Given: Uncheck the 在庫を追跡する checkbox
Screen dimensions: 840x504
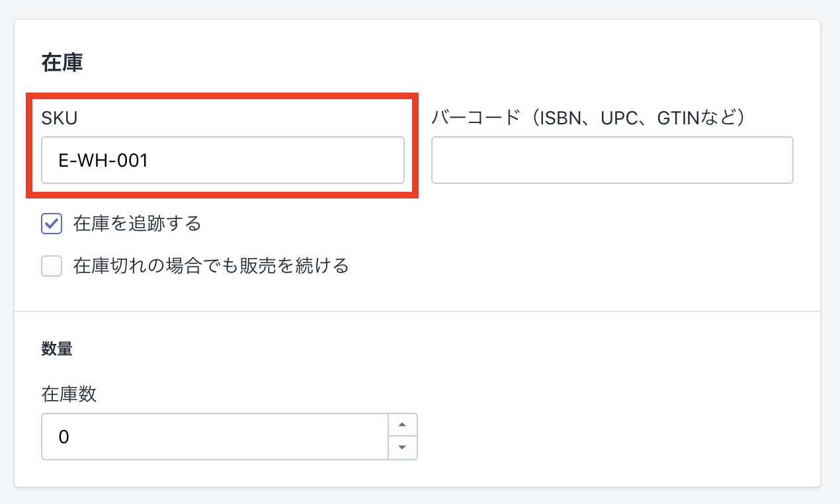Looking at the screenshot, I should (x=52, y=224).
